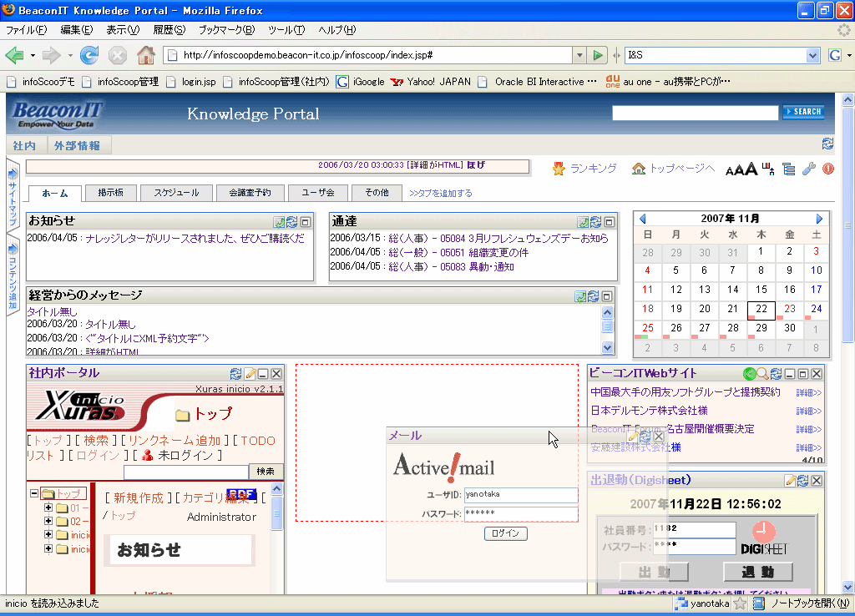Maximize the 経営からのメッセージ gadget
The width and height of the screenshot is (855, 616).
607,296
